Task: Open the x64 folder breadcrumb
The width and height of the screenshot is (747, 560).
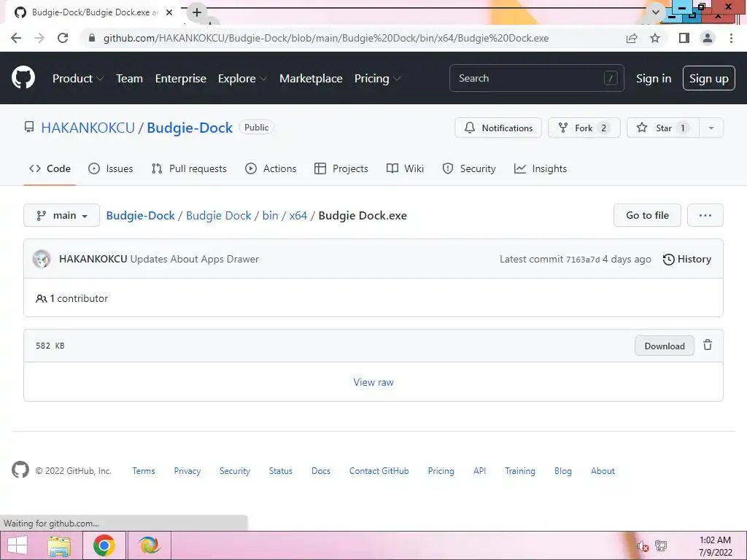Action: tap(298, 215)
